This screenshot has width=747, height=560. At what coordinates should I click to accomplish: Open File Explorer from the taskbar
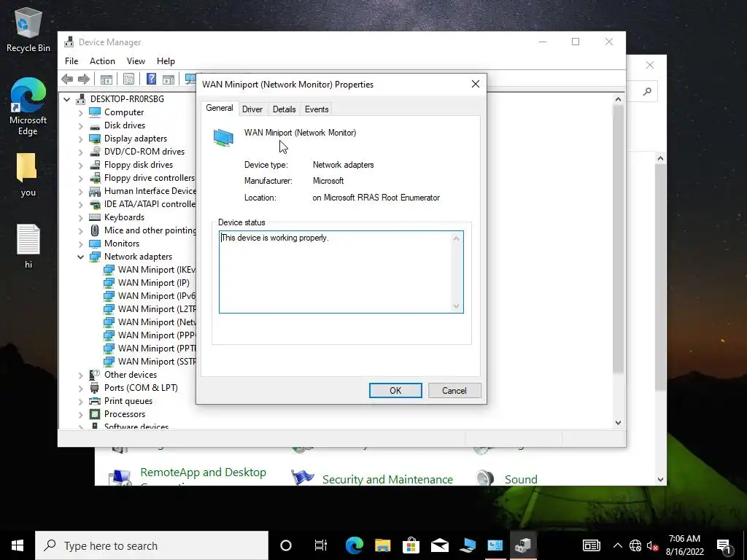(382, 545)
